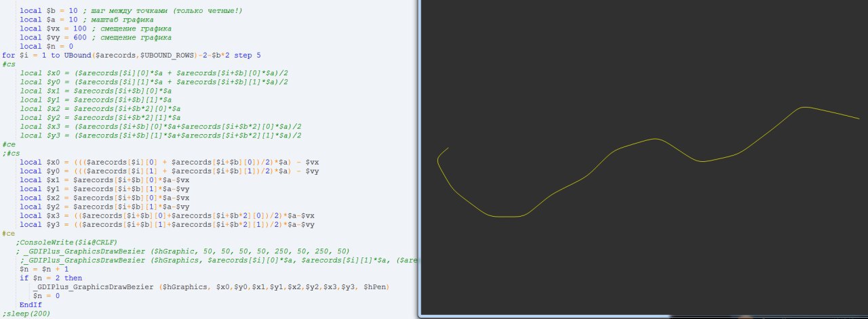Viewport: 868px width, 319px height.
Task: Click the italic line 'local $x2 = $arecords[$i+$b*2][0]*$a'
Action: pos(100,108)
